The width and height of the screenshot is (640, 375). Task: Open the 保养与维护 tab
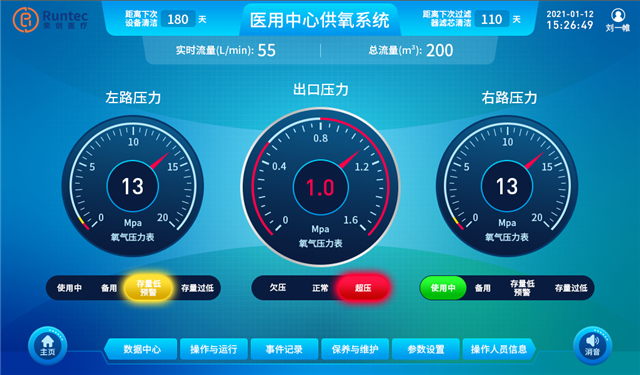point(355,349)
